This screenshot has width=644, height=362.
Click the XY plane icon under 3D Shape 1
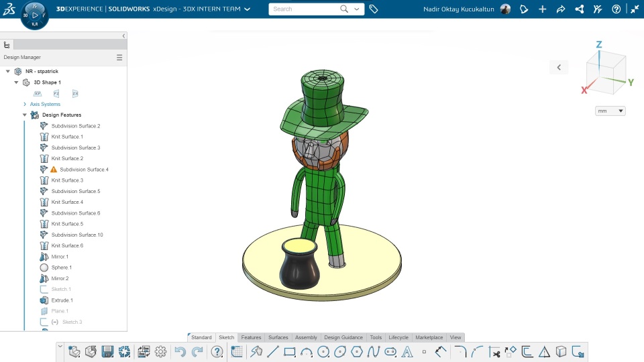[x=38, y=94]
